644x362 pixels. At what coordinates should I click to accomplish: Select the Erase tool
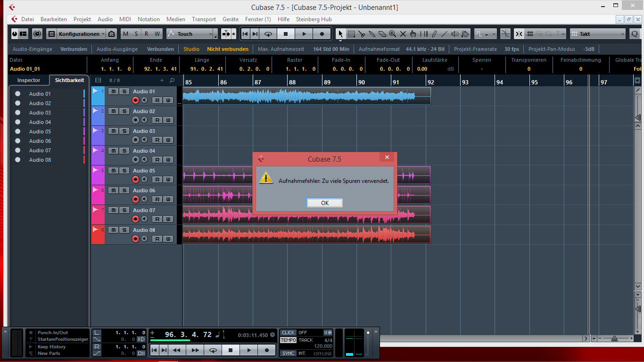[x=382, y=34]
